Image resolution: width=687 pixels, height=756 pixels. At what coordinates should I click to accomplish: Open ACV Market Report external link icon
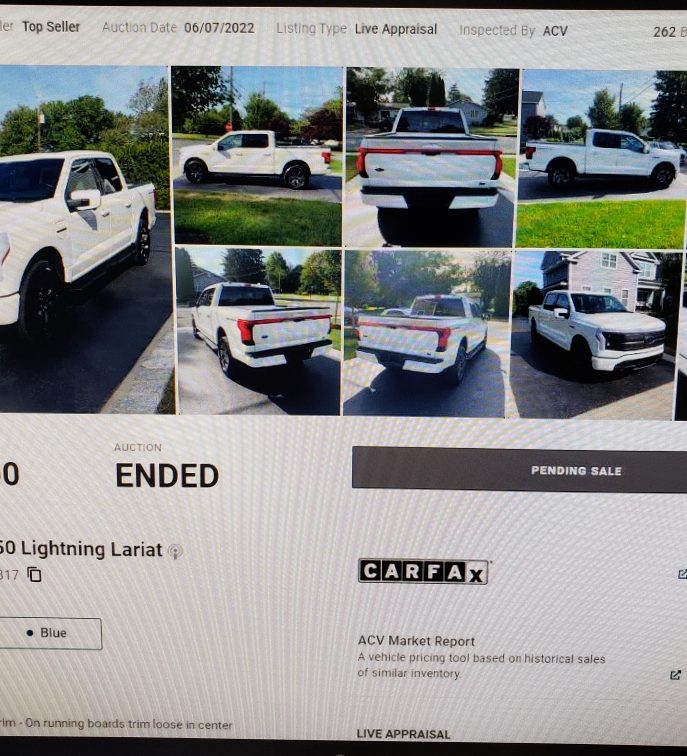(x=676, y=675)
